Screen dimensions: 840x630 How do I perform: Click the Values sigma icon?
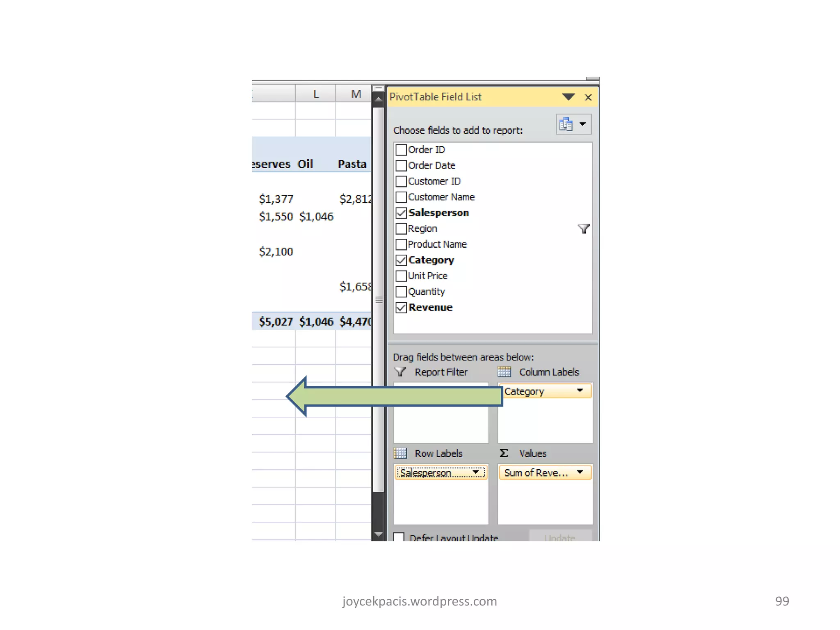(x=504, y=453)
